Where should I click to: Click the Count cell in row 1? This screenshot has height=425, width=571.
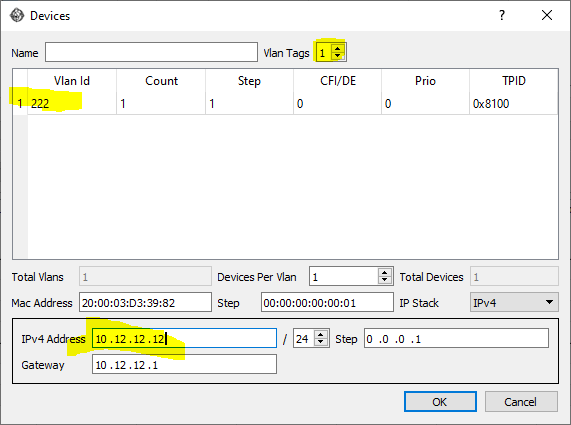pos(161,104)
